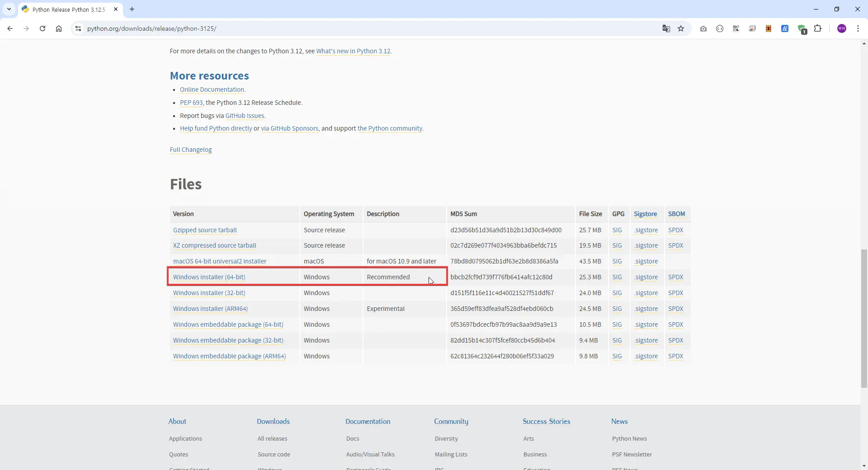Go back to the previous page
868x470 pixels.
[10, 28]
